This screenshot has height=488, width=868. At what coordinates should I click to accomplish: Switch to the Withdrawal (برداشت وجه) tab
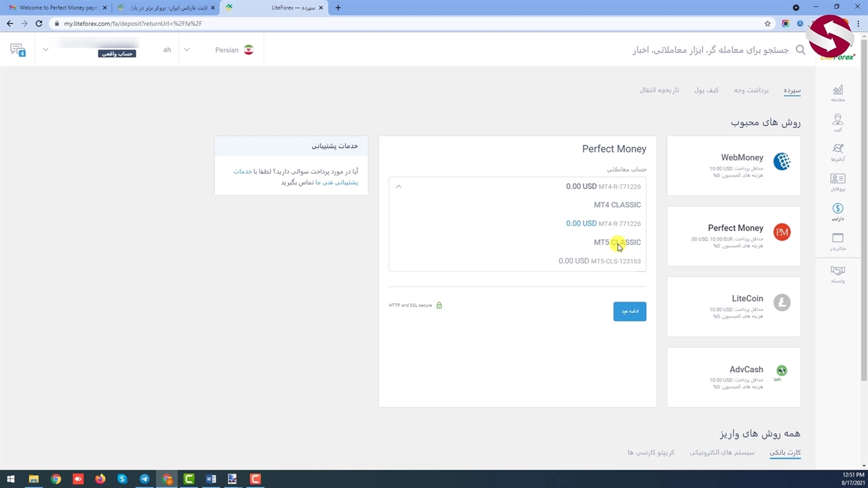(751, 90)
